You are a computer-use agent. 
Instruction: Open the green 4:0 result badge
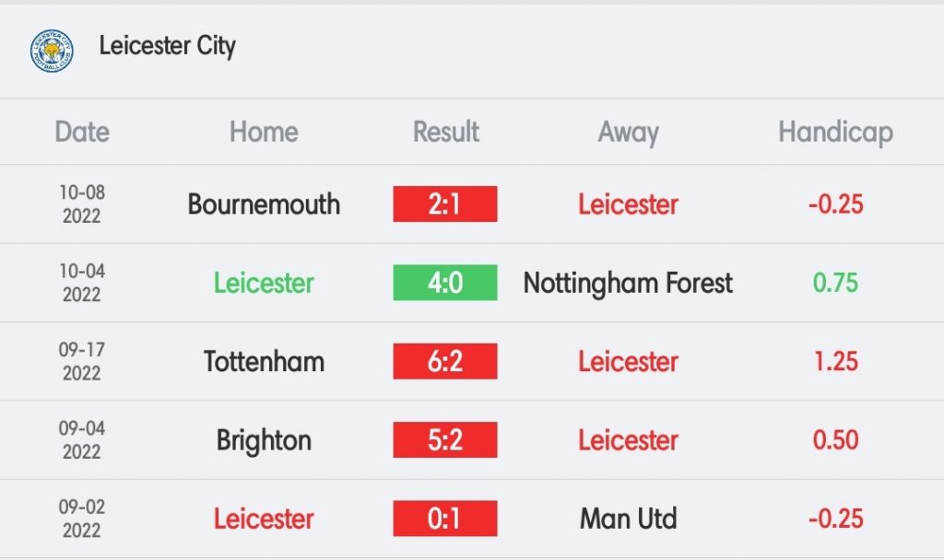tap(445, 283)
